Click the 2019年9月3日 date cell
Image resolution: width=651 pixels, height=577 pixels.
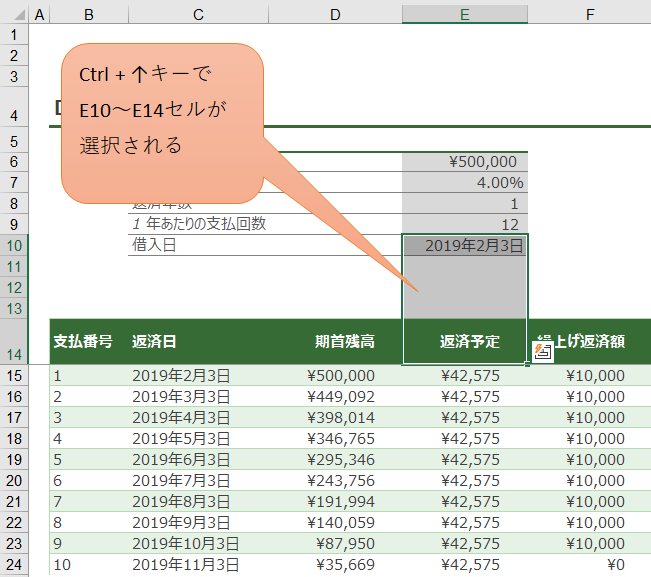198,523
